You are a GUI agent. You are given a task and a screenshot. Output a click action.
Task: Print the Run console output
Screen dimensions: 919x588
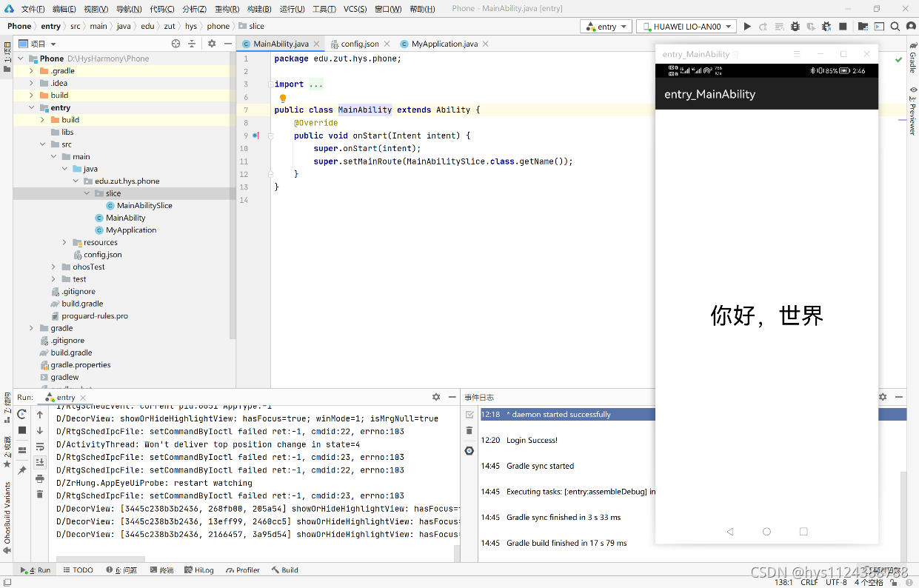(x=40, y=478)
